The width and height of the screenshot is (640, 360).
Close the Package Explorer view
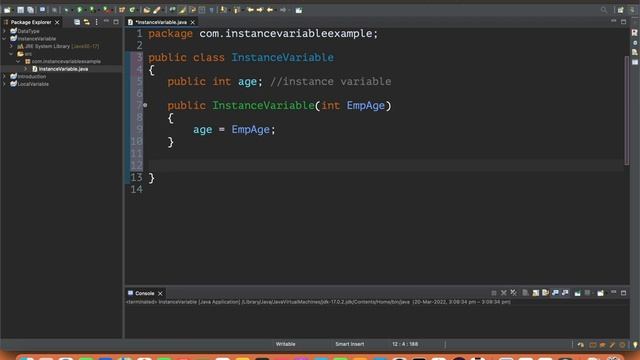[57, 22]
